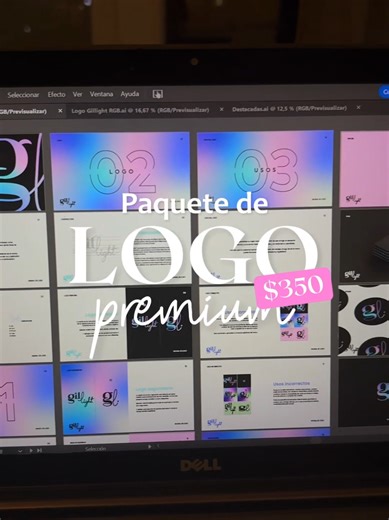Click the Selección status bar label
The width and height of the screenshot is (389, 520).
(95, 449)
